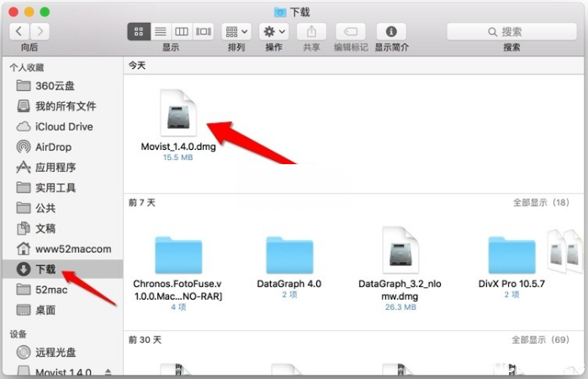Viewport: 588px width, 379px height.
Task: Show all 69 items from previous 30 days
Action: point(541,340)
